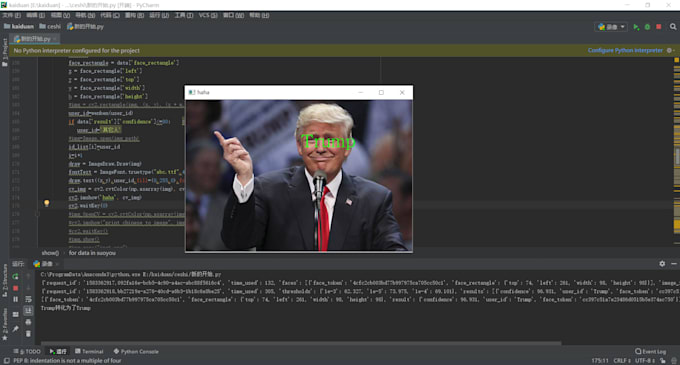Image resolution: width=680 pixels, height=365 pixels.
Task: Open the Structure side panel
Action: click(5, 280)
